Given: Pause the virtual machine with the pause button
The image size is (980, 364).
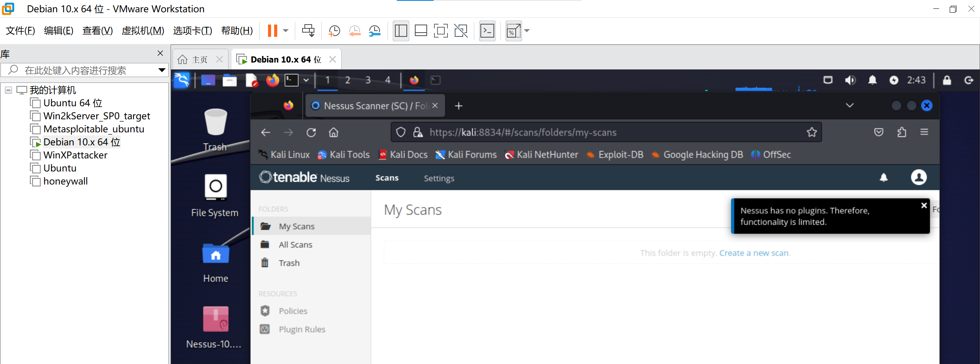Looking at the screenshot, I should point(272,31).
